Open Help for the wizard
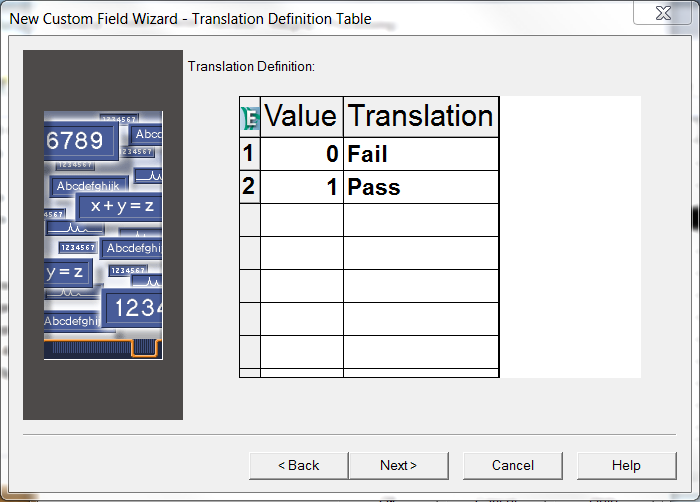 point(626,466)
